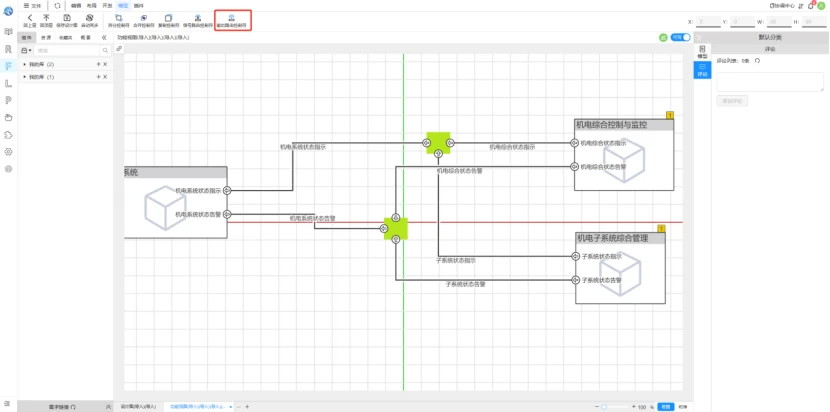Click the puzzle plugin icon in left sidebar
The image size is (830, 412).
(8, 135)
